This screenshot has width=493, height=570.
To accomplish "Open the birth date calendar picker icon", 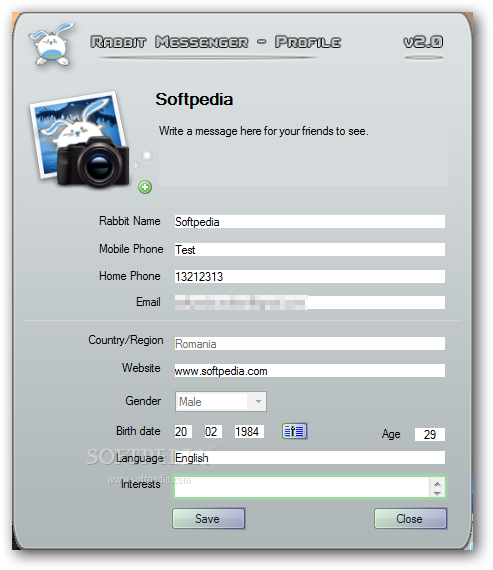I will [x=295, y=431].
